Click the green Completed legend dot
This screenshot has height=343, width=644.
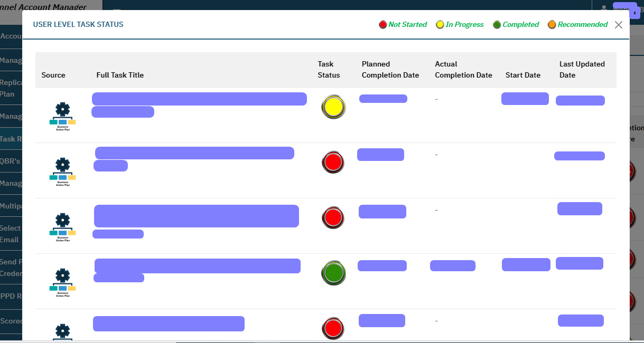[497, 25]
